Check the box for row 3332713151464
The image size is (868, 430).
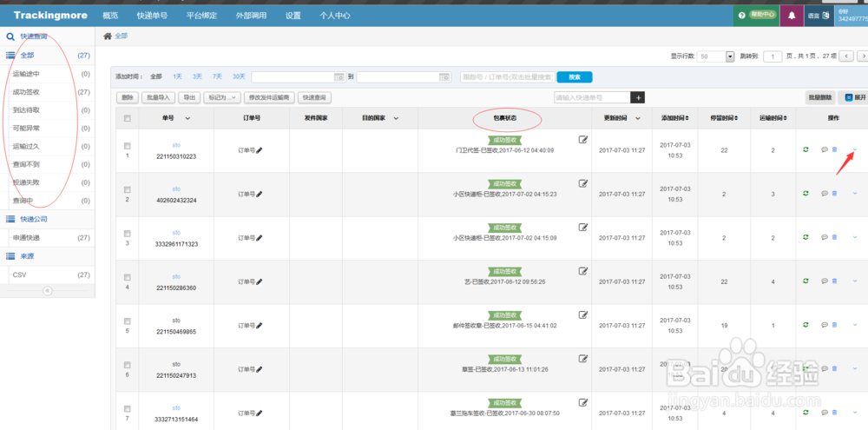[x=128, y=408]
